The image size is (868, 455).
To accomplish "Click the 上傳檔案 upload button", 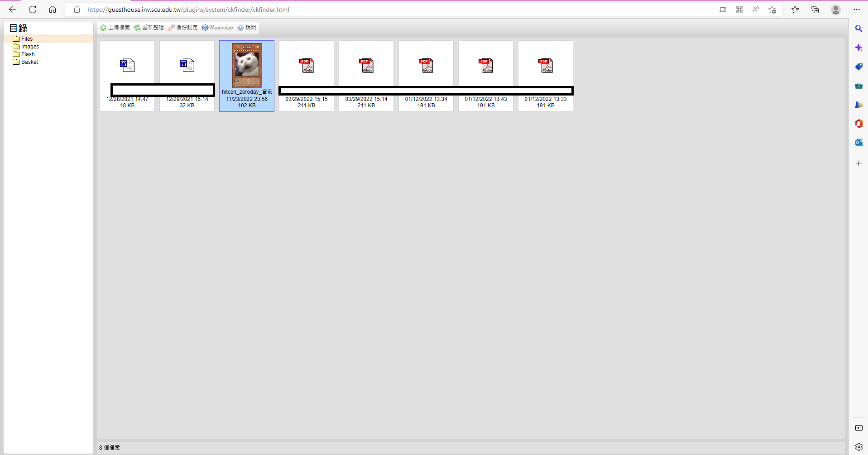I will point(115,28).
